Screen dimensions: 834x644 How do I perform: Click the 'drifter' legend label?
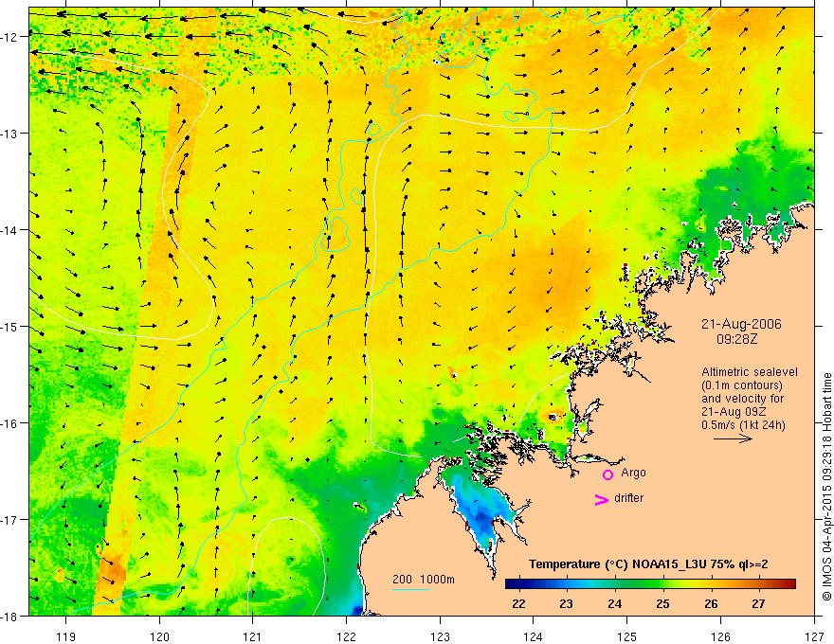click(x=628, y=498)
